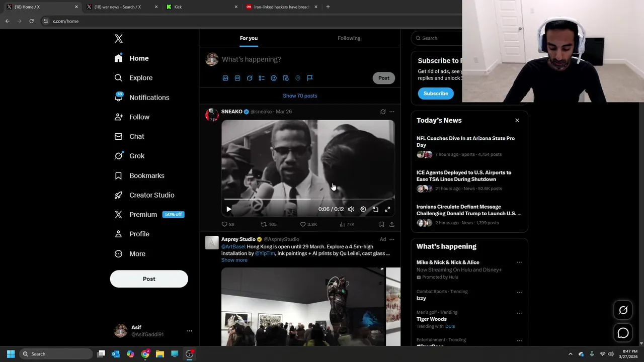Open Notifications in sidebar
The image size is (644, 362).
click(142, 98)
